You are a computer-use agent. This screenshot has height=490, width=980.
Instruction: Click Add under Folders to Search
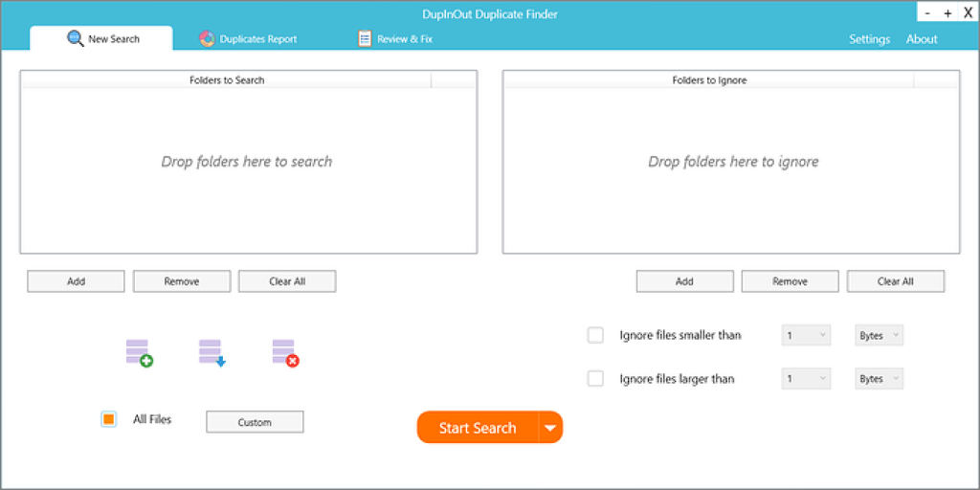click(x=77, y=281)
